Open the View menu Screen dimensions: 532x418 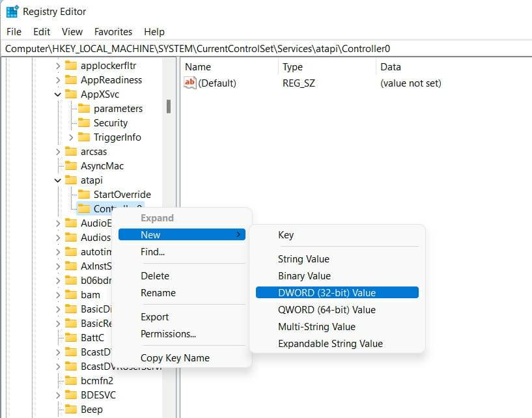coord(72,31)
